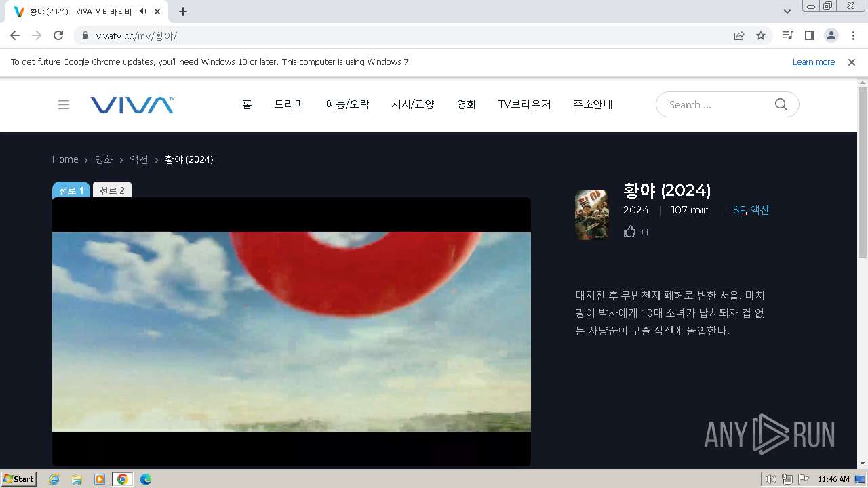Viewport: 868px width, 488px height.
Task: Open the 드라마 menu item
Action: [x=289, y=104]
